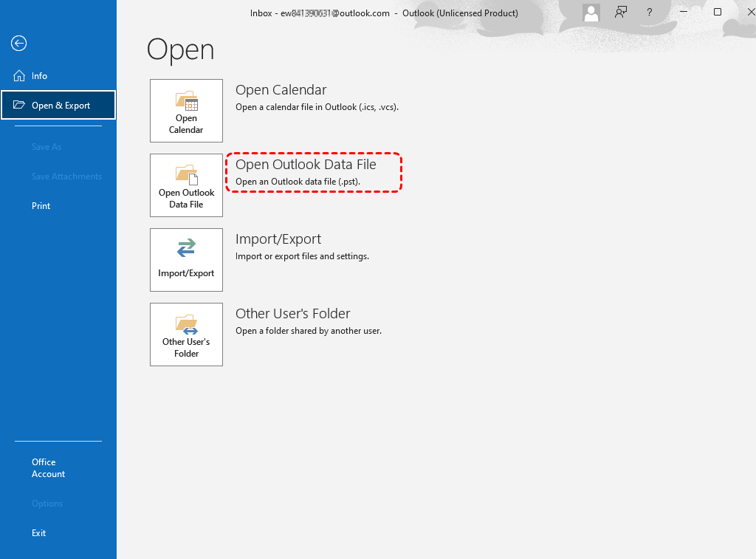Click the large "Open" page heading
This screenshot has height=559, width=756.
click(180, 50)
